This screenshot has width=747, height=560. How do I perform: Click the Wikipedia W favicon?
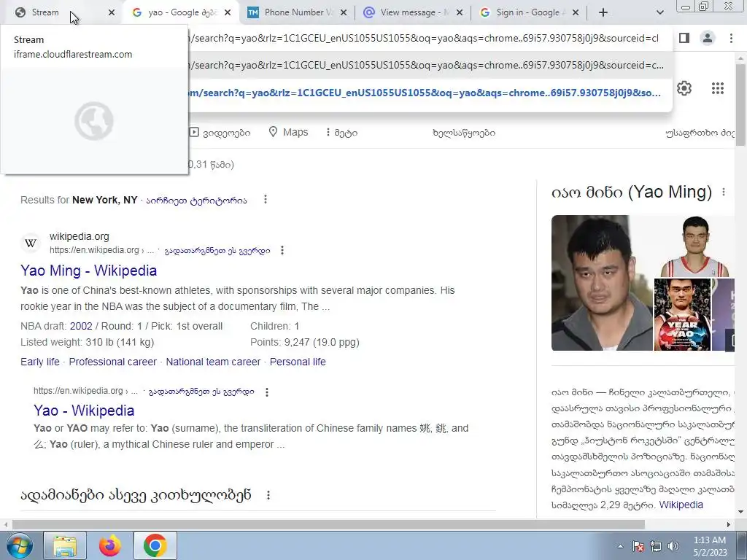[31, 243]
